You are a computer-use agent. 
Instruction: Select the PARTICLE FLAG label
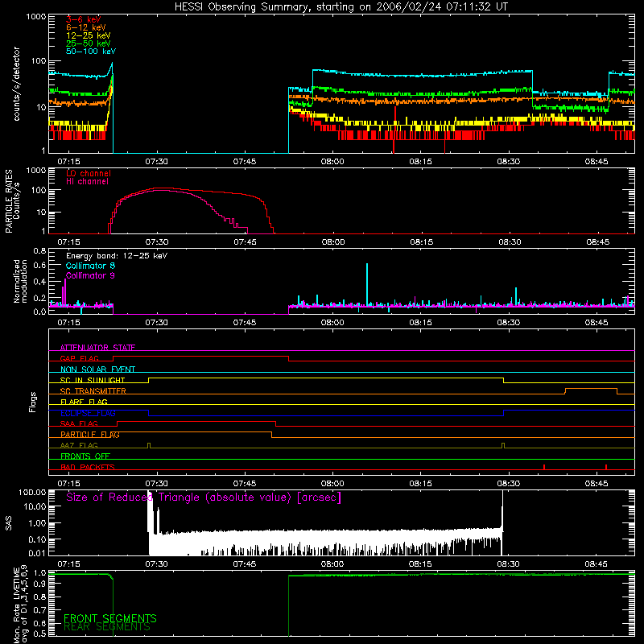90,435
